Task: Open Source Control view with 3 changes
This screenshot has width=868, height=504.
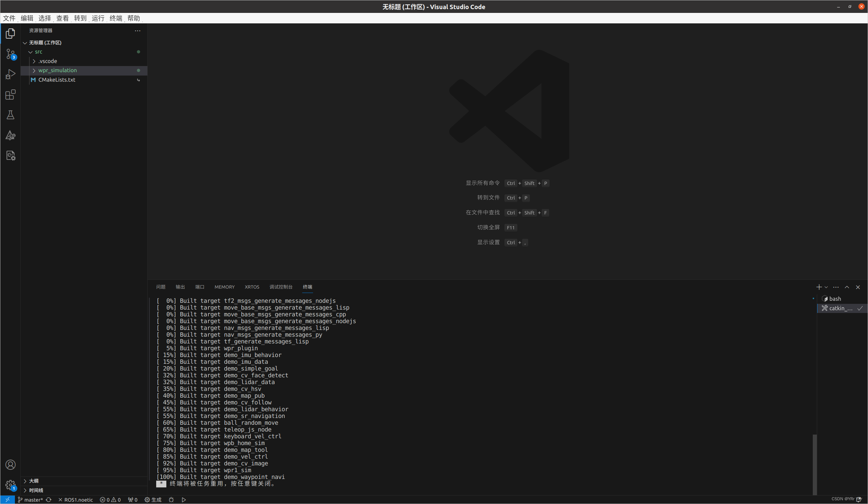Action: [x=10, y=54]
